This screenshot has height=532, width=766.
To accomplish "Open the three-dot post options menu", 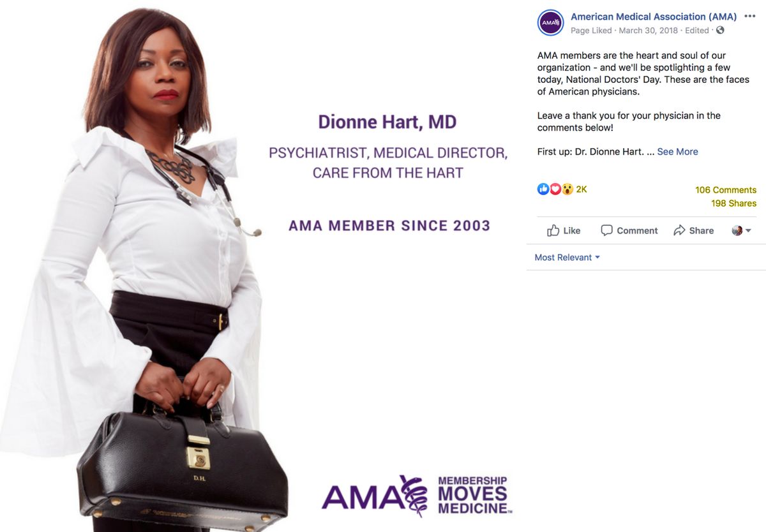I will point(749,17).
